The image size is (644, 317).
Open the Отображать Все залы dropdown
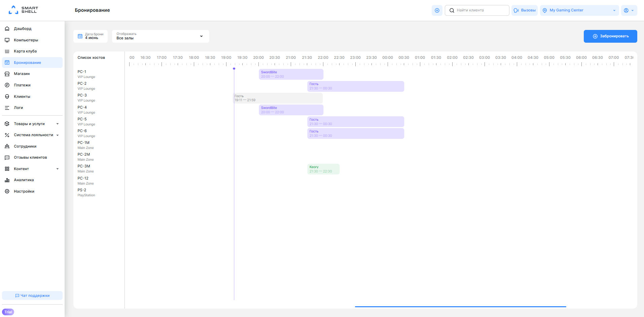[x=160, y=36]
